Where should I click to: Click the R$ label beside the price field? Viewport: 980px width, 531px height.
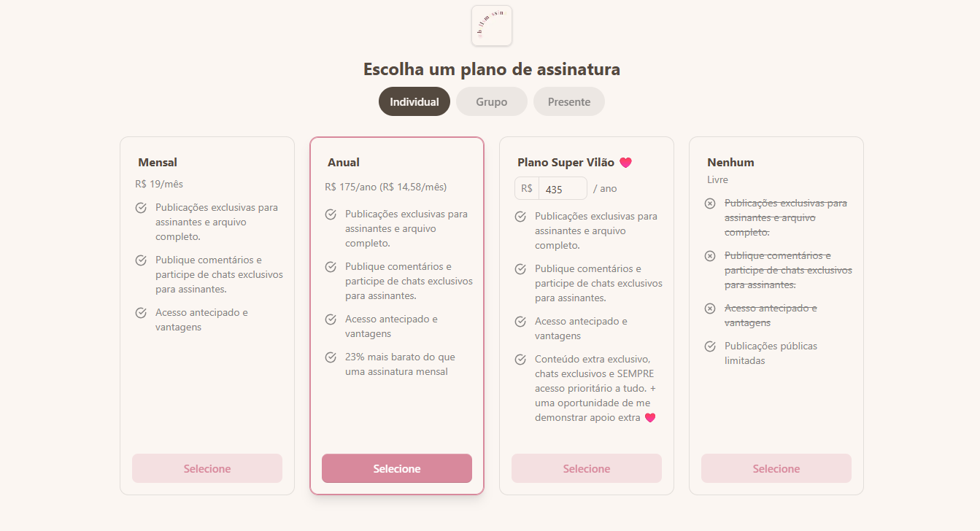pos(525,188)
